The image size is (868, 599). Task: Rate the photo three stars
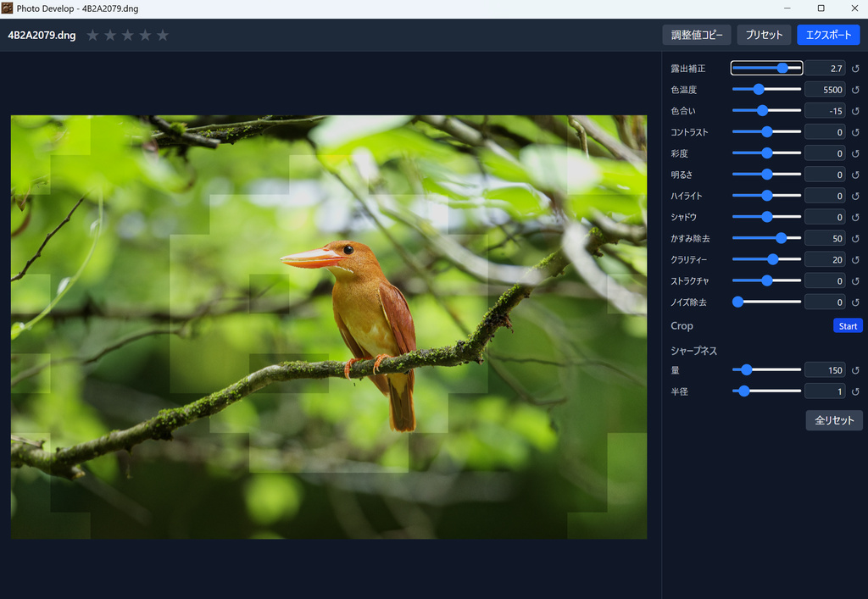[128, 35]
